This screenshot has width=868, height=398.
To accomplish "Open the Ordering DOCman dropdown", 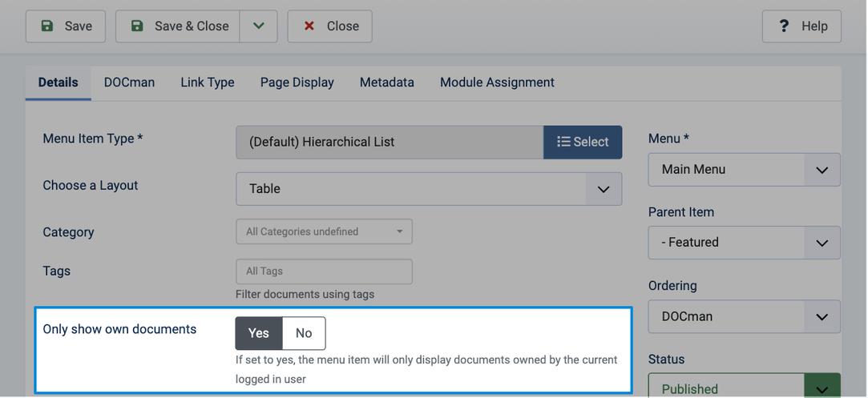I will tap(744, 317).
